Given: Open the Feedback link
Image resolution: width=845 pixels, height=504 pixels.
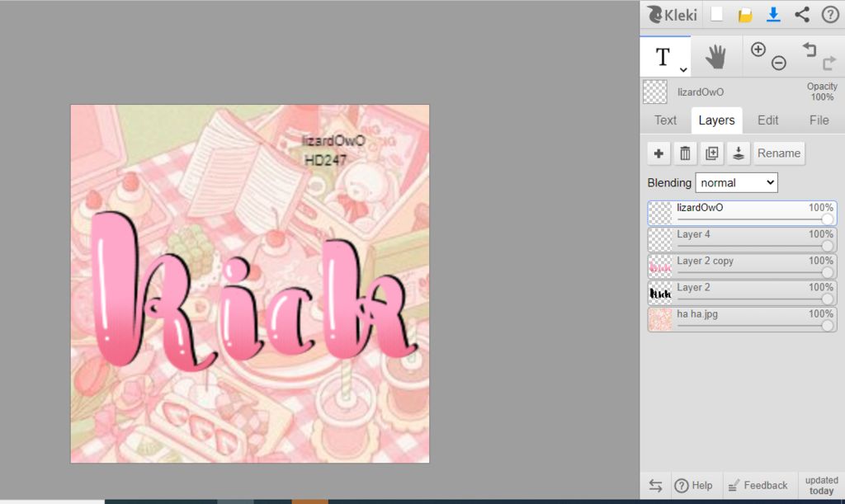Looking at the screenshot, I should pyautogui.click(x=758, y=486).
